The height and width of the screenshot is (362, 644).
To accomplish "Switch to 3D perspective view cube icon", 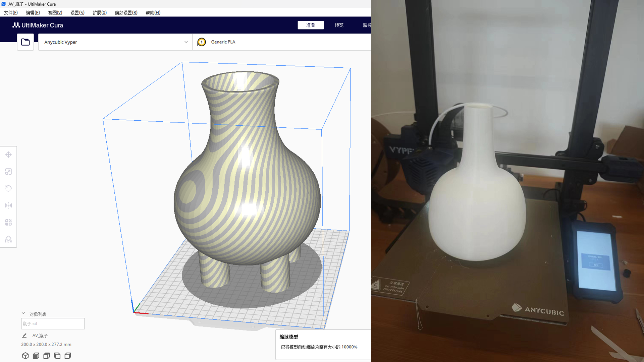I will pyautogui.click(x=25, y=356).
